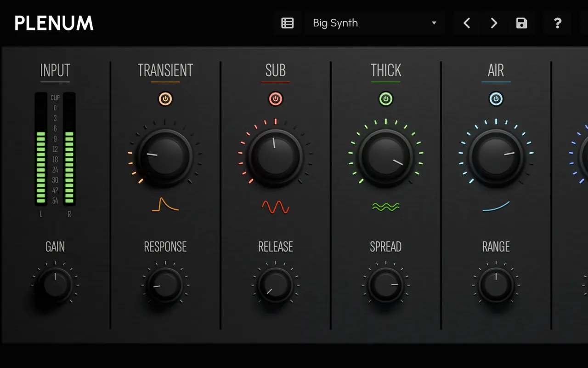Click the Sub amount large knob

coord(276,157)
